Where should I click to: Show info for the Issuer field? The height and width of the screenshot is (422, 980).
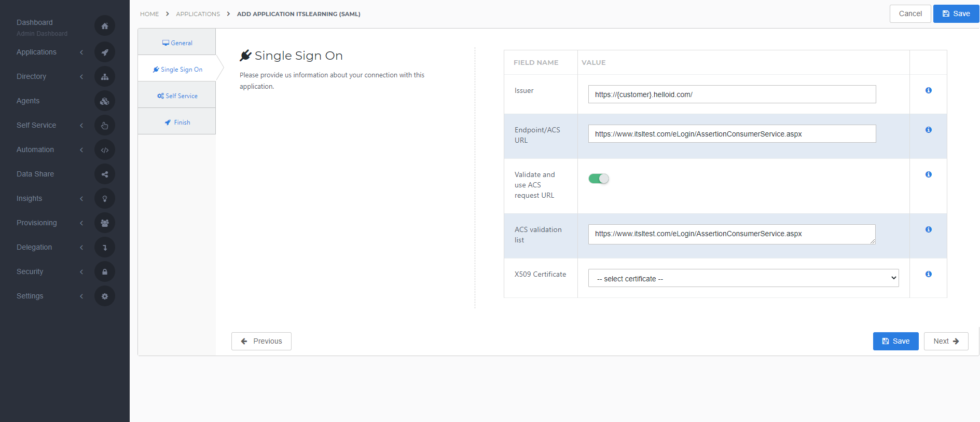929,90
